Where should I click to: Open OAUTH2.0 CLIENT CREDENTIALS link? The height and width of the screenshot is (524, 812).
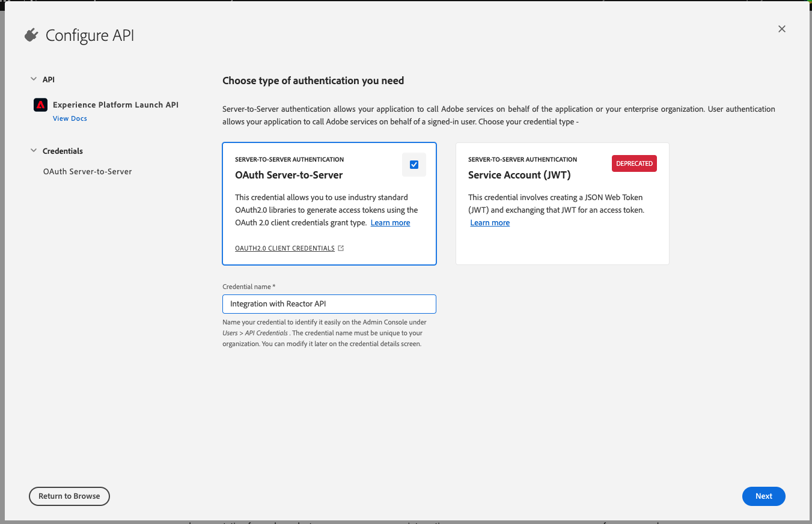[285, 248]
